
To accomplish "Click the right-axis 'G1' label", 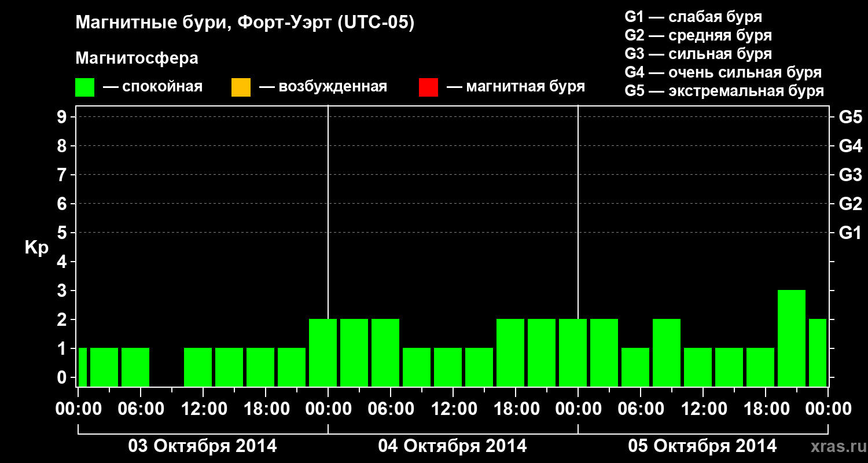I will click(x=850, y=233).
